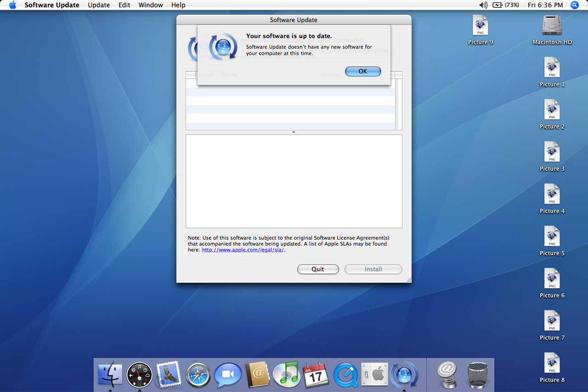Click the split-pane divider handle above description

pos(294,132)
